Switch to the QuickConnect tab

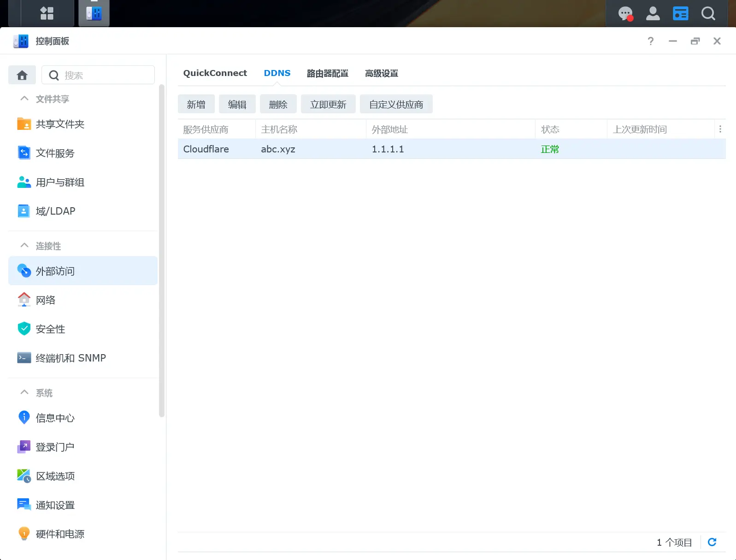pyautogui.click(x=215, y=73)
